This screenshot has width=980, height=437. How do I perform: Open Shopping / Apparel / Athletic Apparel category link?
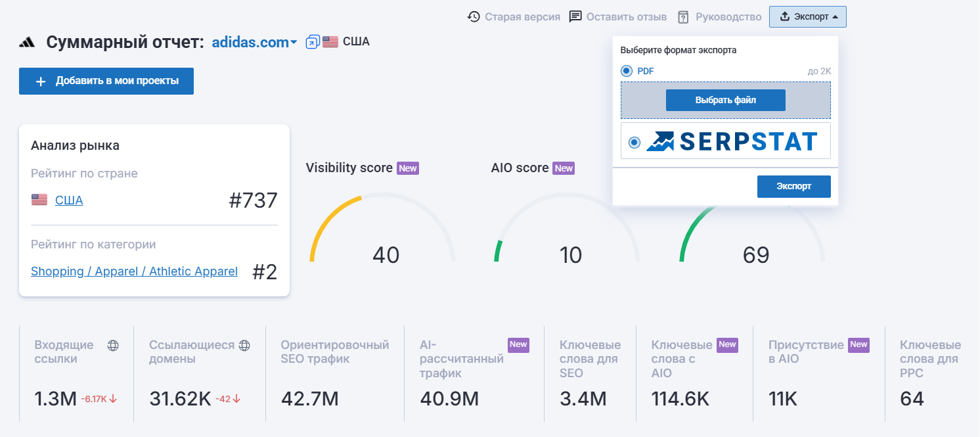134,271
